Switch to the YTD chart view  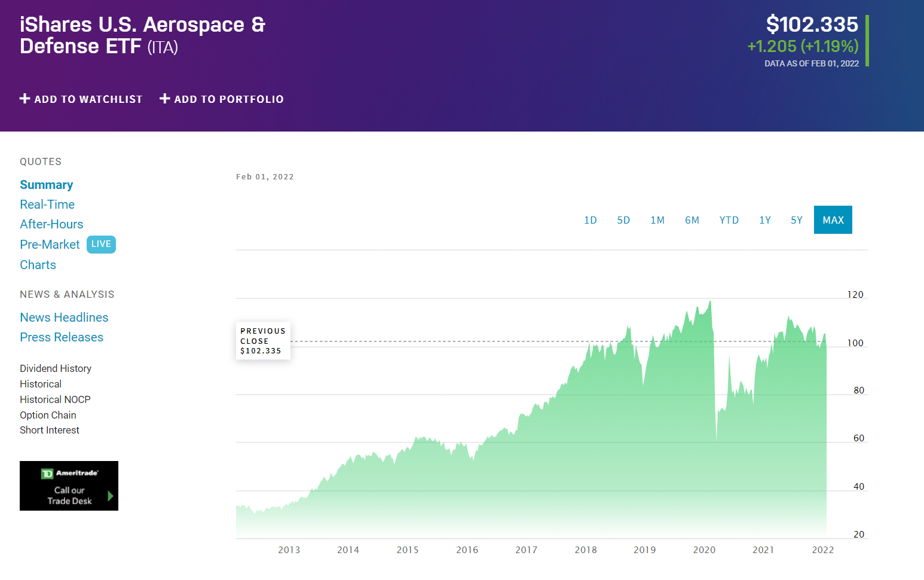729,219
